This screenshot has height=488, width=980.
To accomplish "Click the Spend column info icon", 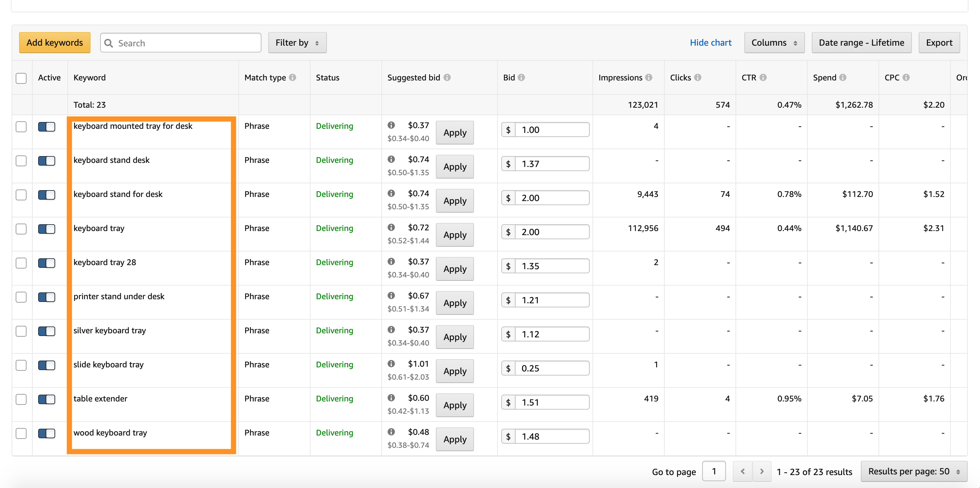I will [x=843, y=77].
